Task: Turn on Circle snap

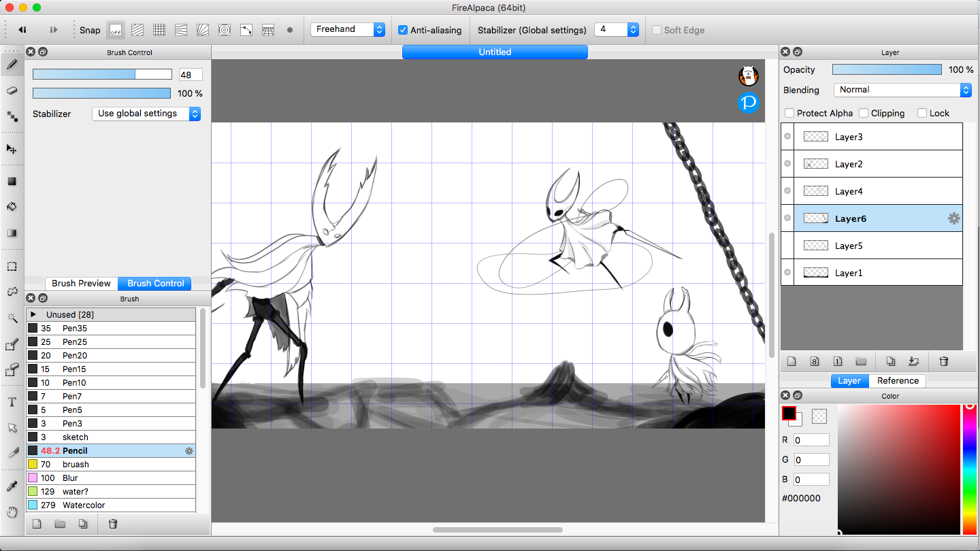Action: [x=225, y=30]
